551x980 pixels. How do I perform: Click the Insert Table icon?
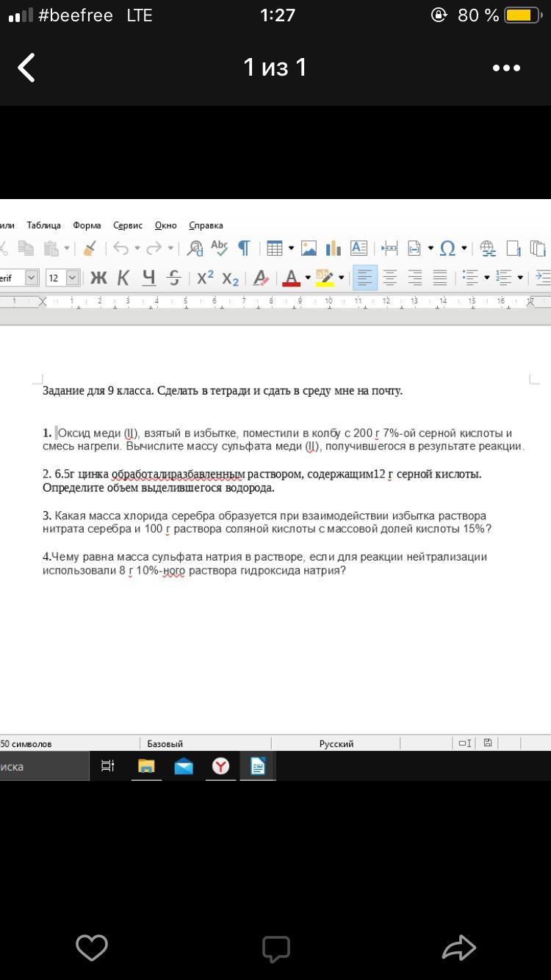point(275,248)
